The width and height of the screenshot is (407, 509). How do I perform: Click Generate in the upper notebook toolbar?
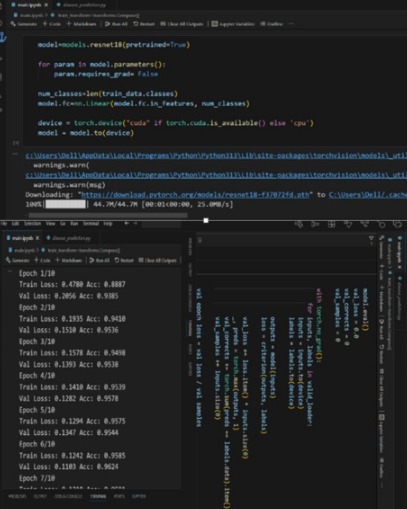point(23,24)
